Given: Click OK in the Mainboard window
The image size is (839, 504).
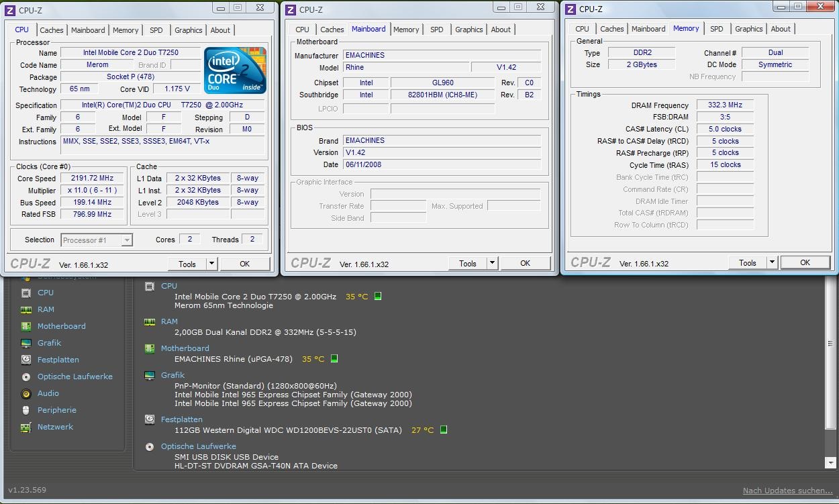Looking at the screenshot, I should coord(526,263).
